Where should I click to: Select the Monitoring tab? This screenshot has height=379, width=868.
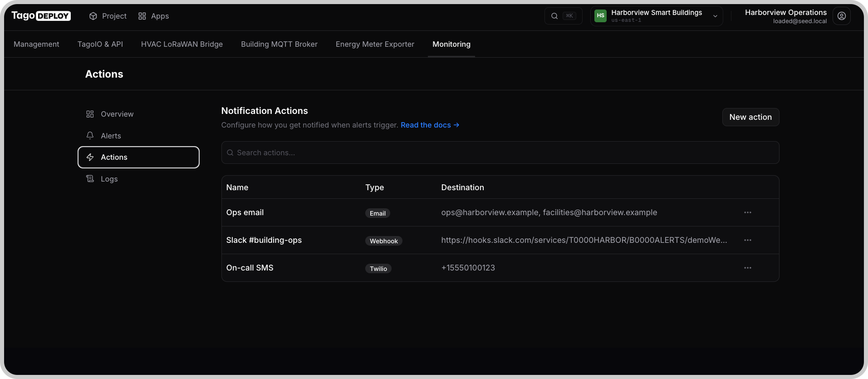(x=451, y=44)
